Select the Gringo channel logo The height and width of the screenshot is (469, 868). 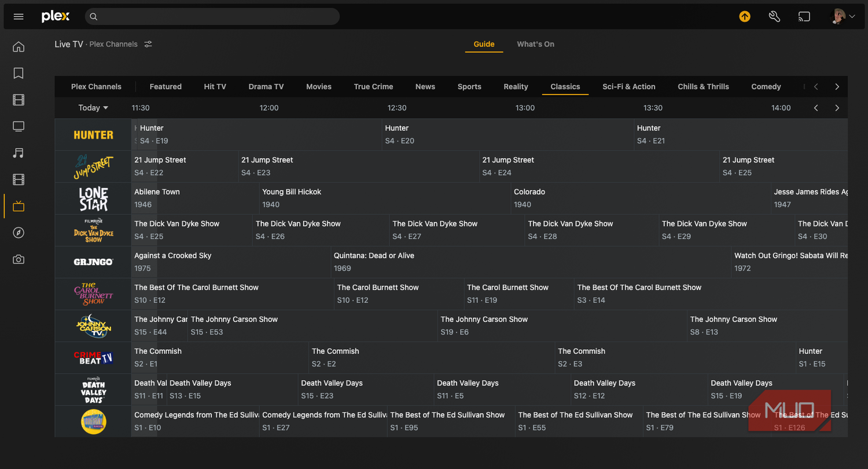93,262
